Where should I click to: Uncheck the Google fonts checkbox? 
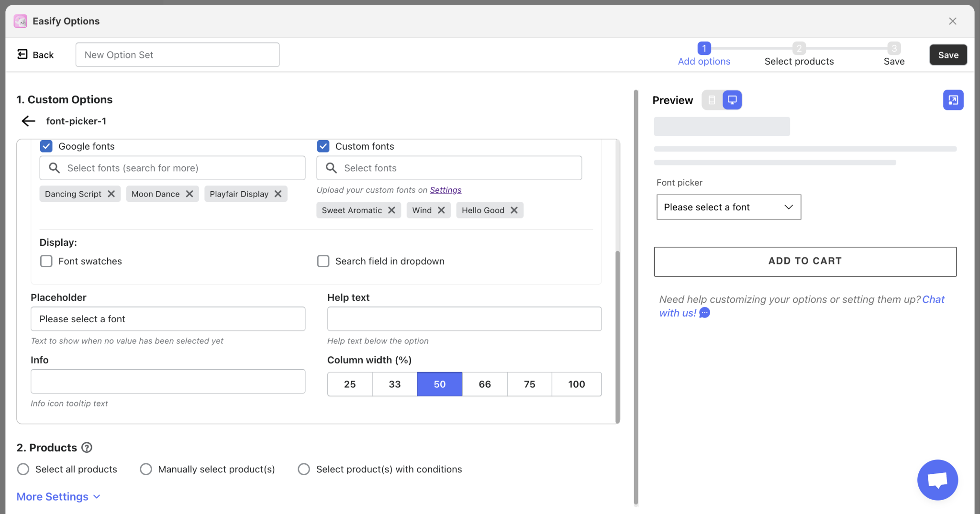pyautogui.click(x=46, y=146)
